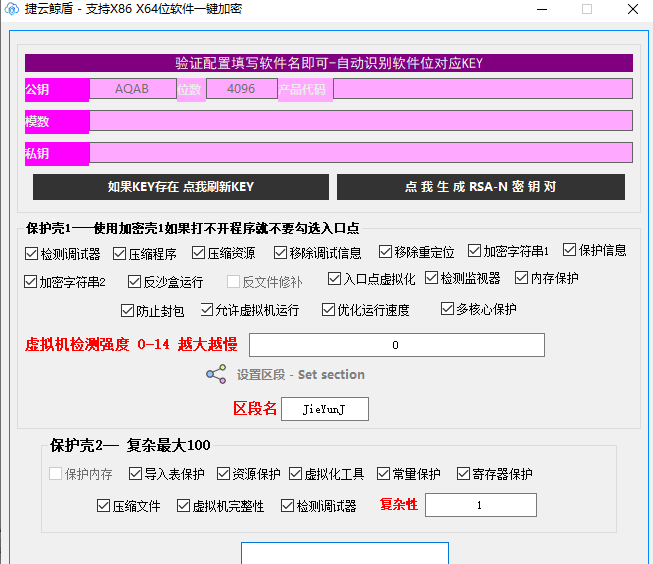Focus the 复杂性 value field
Viewport: 653px width, 564px height.
(481, 505)
